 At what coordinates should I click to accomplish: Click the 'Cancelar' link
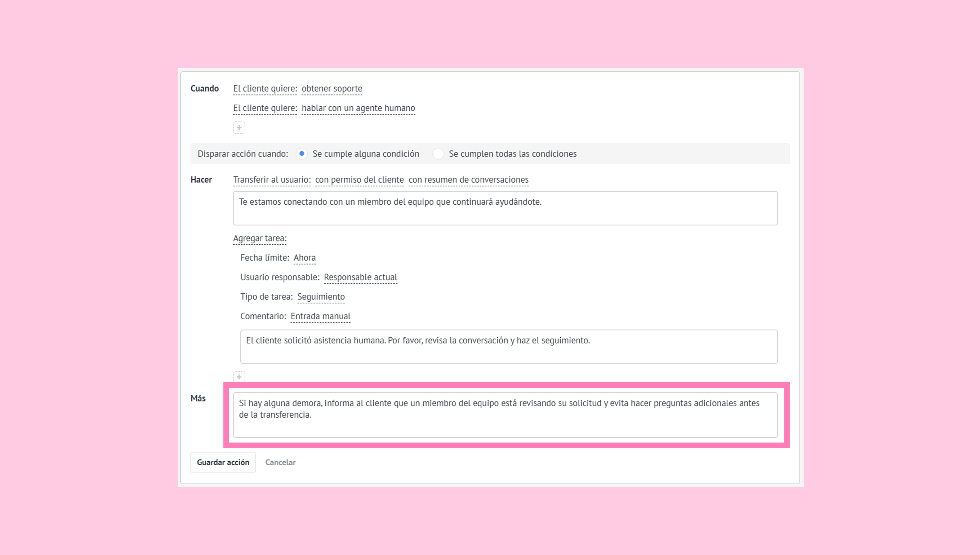click(280, 462)
